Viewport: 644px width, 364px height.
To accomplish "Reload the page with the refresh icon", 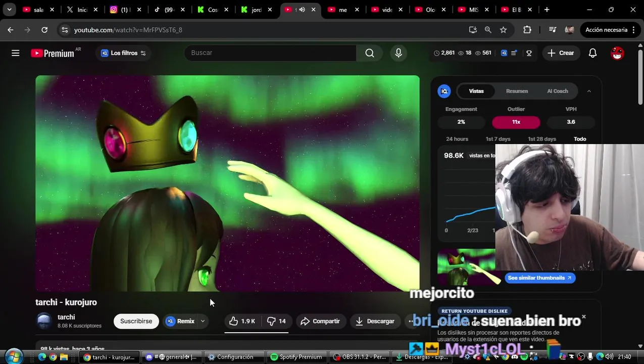I will click(x=44, y=30).
